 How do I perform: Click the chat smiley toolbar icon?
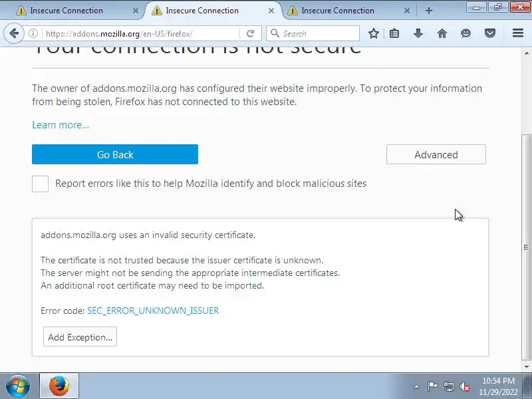pos(466,33)
